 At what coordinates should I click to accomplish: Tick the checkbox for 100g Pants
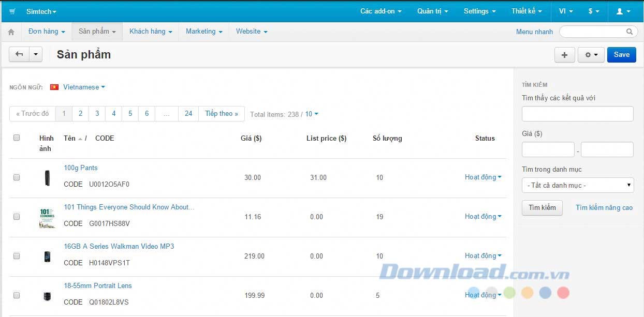pos(17,177)
